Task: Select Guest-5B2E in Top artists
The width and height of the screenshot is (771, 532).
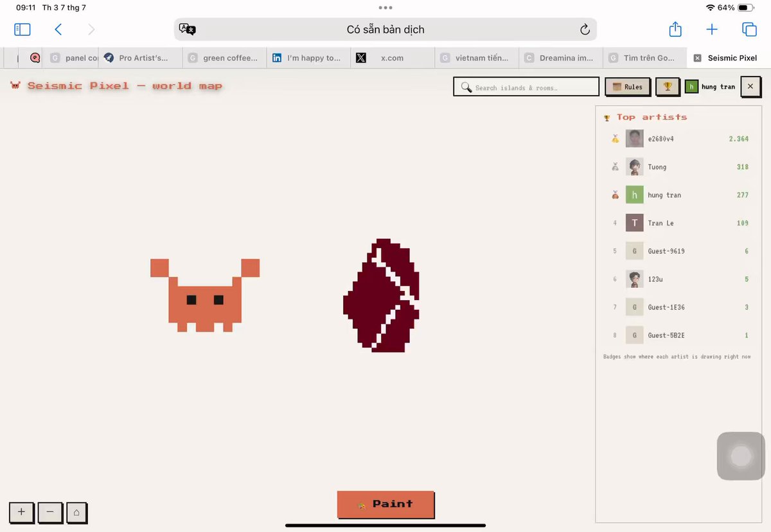Action: point(680,335)
